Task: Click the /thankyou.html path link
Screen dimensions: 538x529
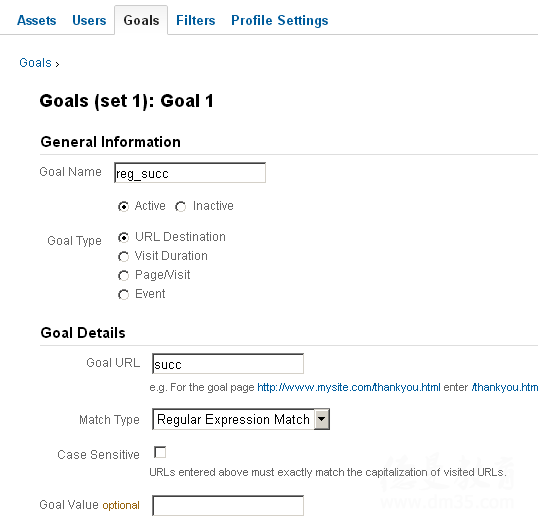Action: click(x=504, y=387)
